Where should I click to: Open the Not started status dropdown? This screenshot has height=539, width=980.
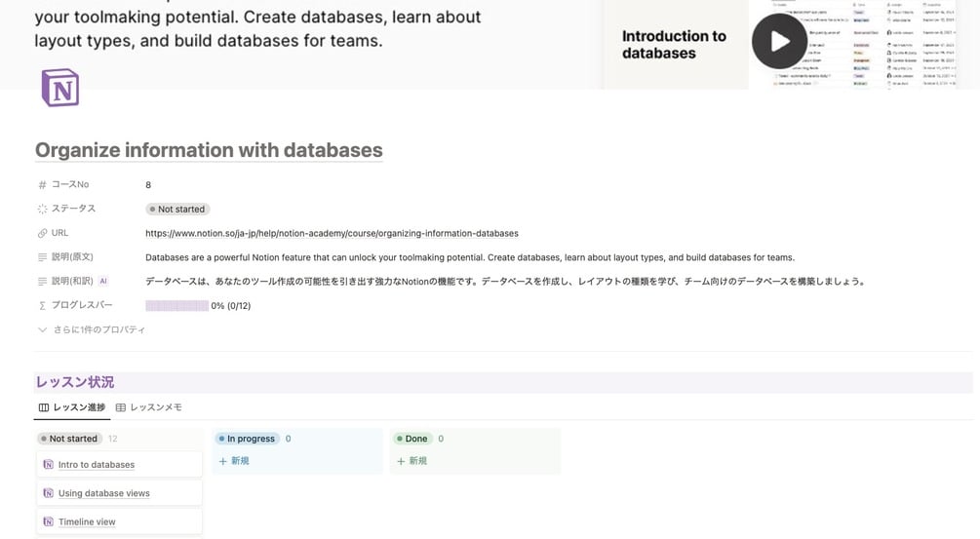[177, 209]
